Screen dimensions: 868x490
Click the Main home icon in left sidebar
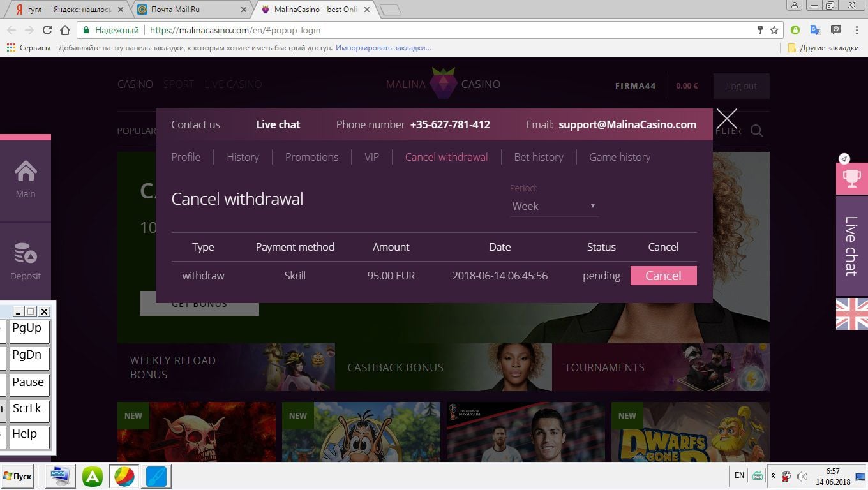[x=26, y=172]
